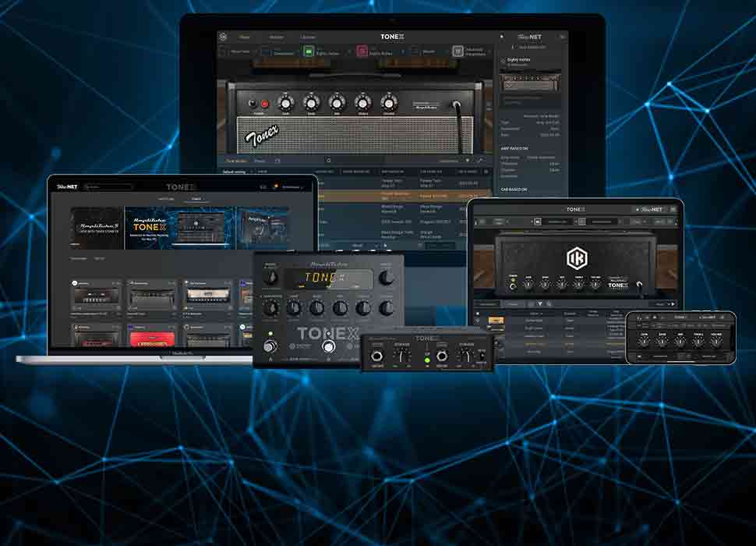756x546 pixels.
Task: Toggle the power switch on the tablet amp
Action: pyautogui.click(x=513, y=285)
